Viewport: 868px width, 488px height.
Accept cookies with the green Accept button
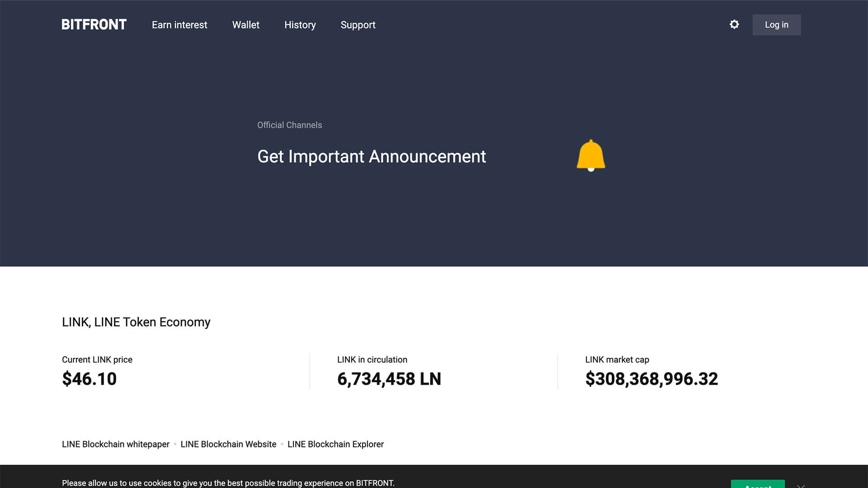coord(758,486)
